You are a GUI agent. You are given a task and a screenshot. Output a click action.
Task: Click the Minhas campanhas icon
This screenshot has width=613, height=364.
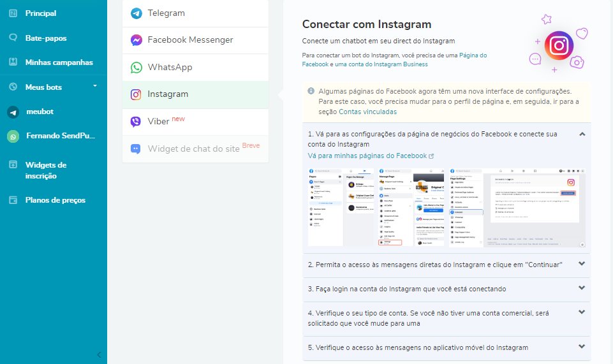[13, 62]
